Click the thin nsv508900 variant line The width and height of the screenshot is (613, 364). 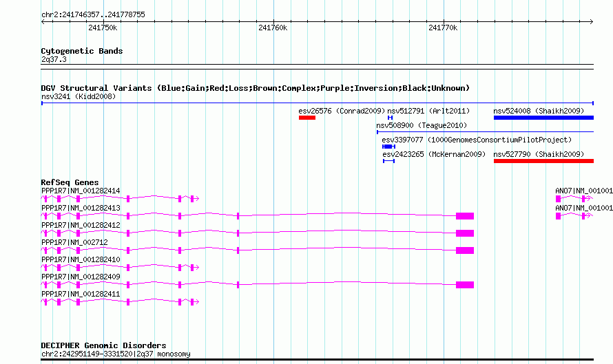485,132
